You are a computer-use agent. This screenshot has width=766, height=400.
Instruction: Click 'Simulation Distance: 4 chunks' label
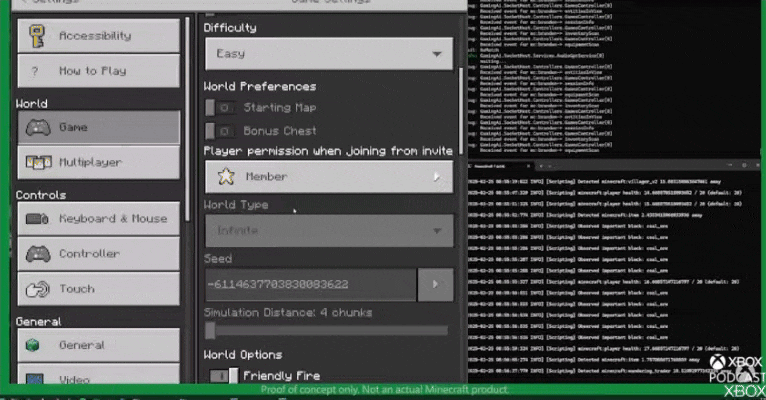(x=288, y=313)
